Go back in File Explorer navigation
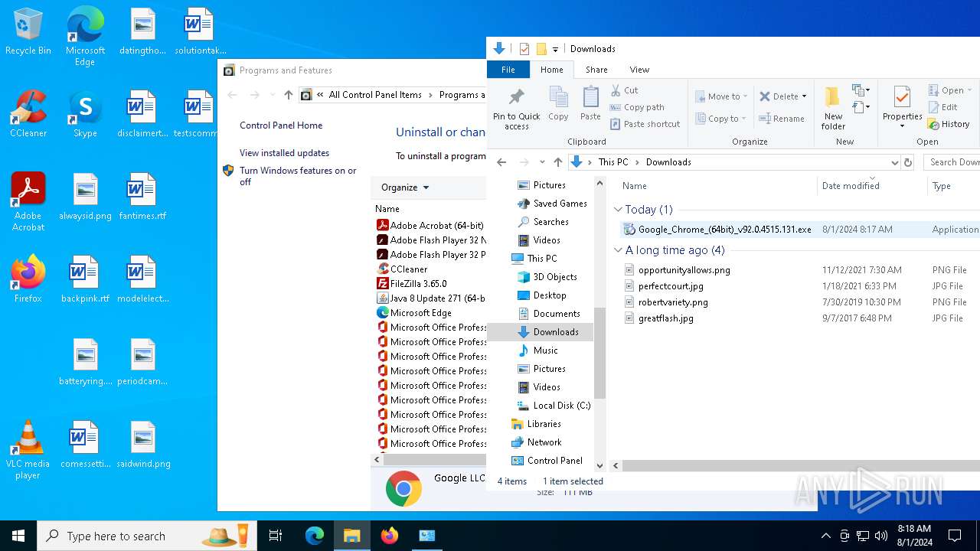The image size is (980, 551). pos(501,162)
